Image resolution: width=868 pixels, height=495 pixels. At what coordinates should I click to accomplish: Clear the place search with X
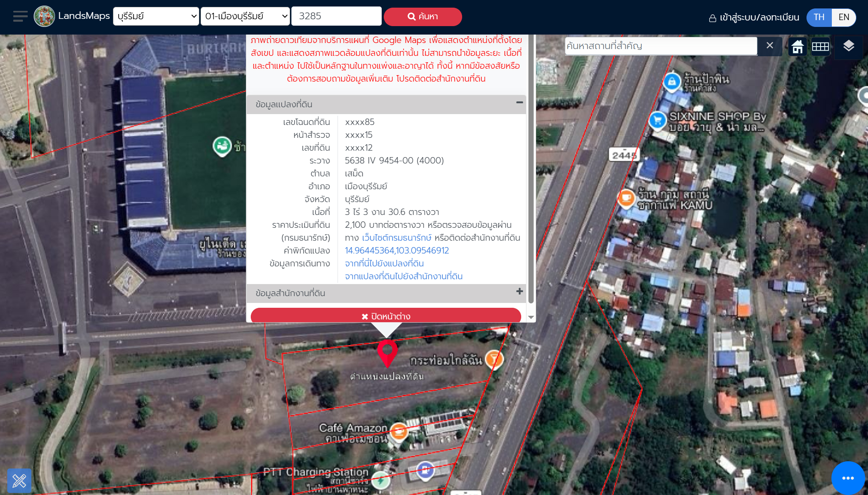tap(770, 46)
